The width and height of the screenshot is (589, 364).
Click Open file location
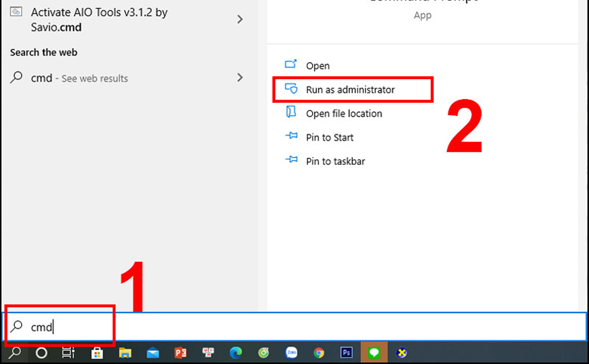pyautogui.click(x=344, y=113)
